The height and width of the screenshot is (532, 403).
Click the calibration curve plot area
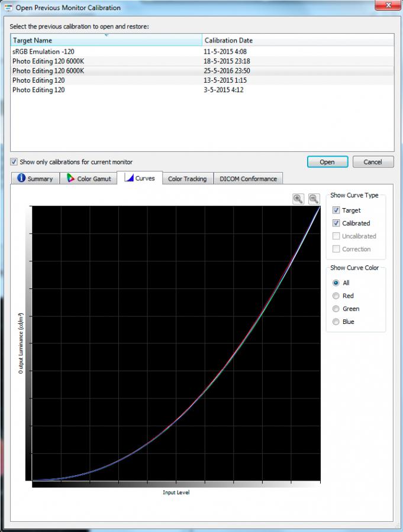pos(176,343)
